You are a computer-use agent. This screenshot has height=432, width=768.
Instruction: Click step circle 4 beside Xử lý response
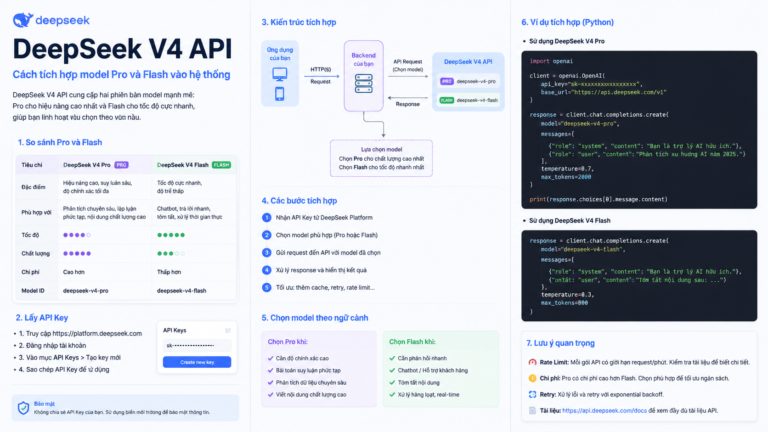266,270
